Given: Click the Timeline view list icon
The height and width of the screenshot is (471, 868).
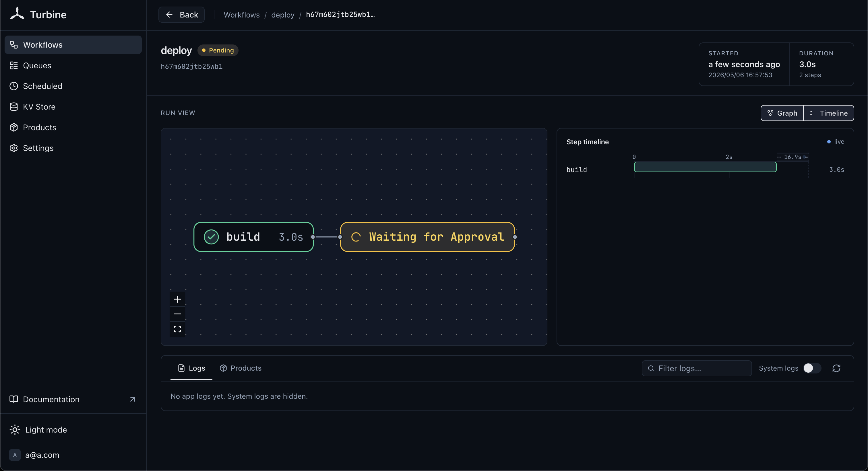Looking at the screenshot, I should pyautogui.click(x=813, y=113).
